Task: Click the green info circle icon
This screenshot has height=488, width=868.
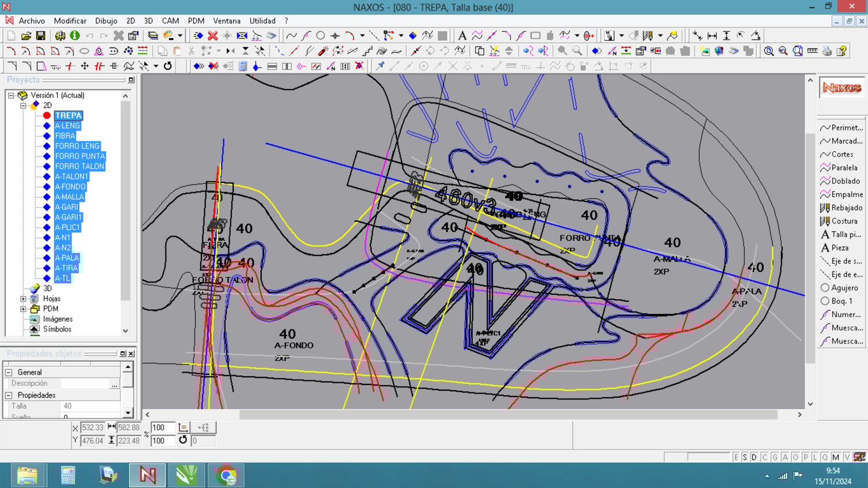Action: coord(75,36)
